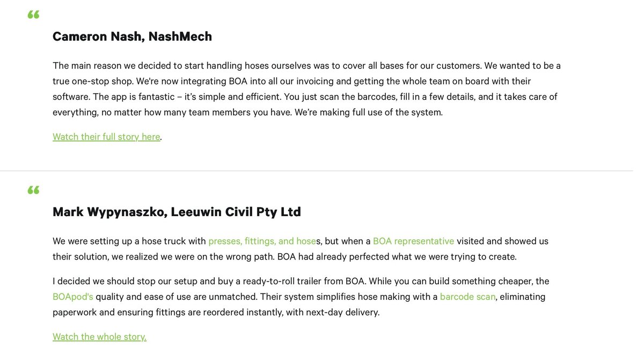Click the paragraph beginning 'We were setting up'
This screenshot has width=644, height=362.
click(x=301, y=249)
